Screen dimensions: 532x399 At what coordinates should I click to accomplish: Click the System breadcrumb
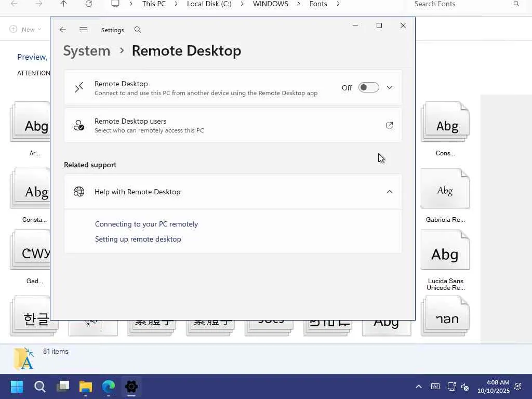pos(87,51)
